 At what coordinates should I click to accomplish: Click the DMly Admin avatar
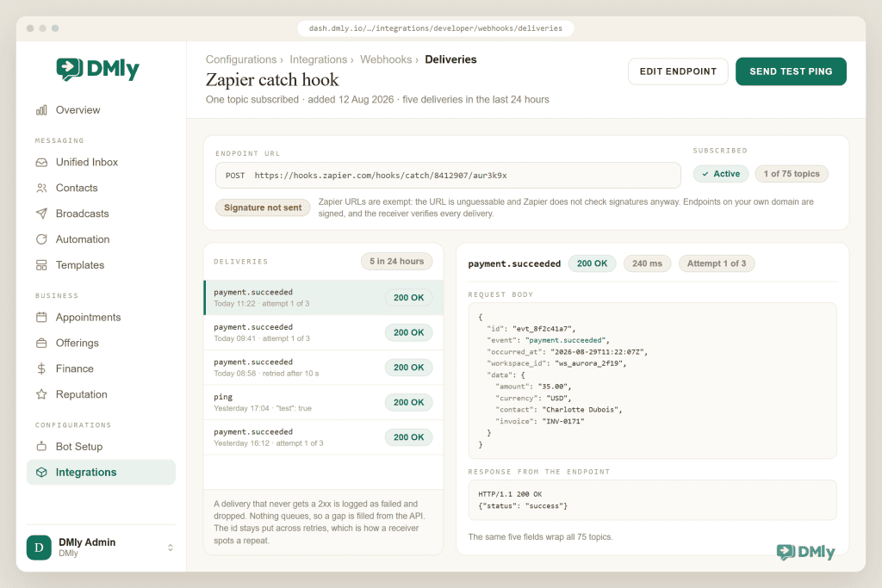tap(39, 548)
